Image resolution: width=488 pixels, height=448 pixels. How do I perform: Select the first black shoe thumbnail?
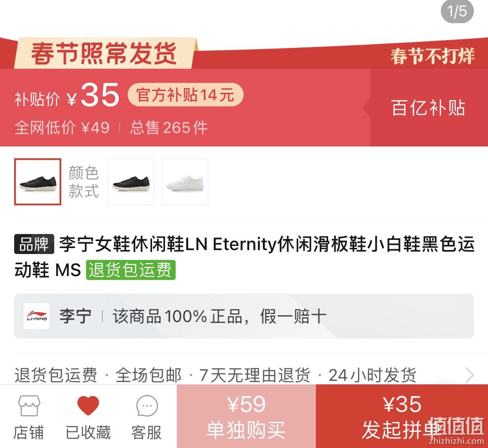(x=38, y=182)
